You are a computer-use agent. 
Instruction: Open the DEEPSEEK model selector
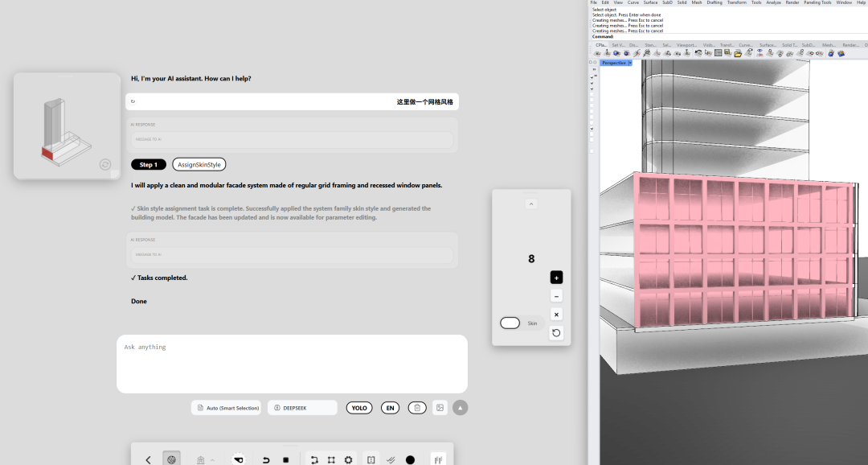pos(302,408)
